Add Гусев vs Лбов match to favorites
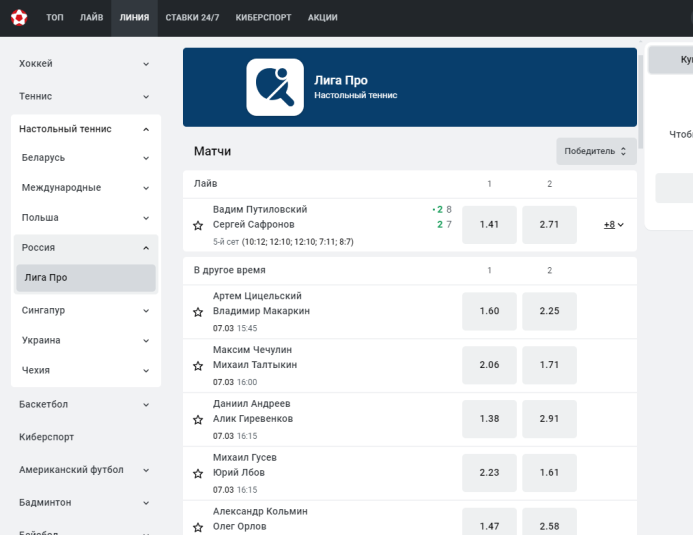Image resolution: width=693 pixels, height=535 pixels. [x=198, y=474]
